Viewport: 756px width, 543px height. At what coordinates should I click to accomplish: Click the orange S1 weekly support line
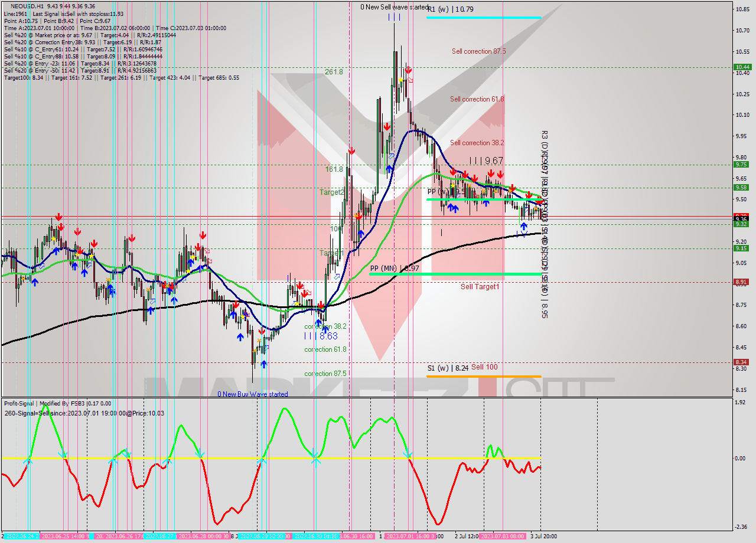pyautogui.click(x=484, y=377)
